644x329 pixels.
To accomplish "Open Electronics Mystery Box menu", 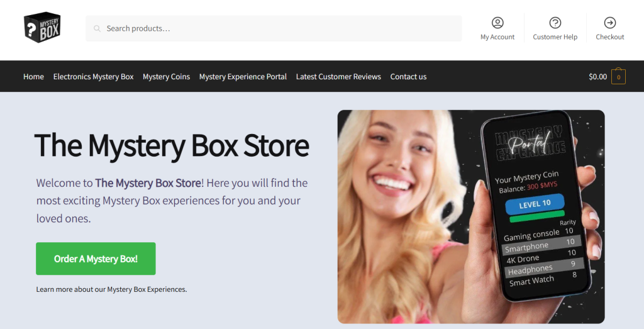I will point(93,76).
